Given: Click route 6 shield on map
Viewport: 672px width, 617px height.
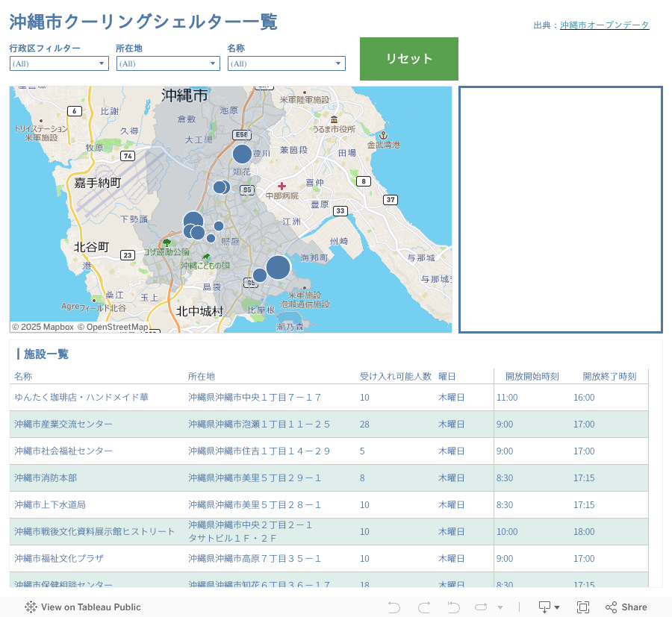Looking at the screenshot, I should tap(75, 111).
